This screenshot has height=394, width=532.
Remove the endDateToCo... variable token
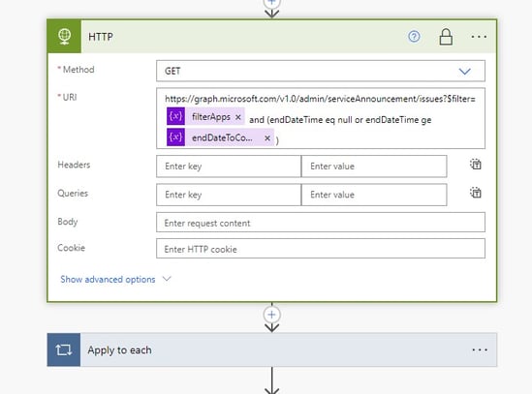pyautogui.click(x=267, y=138)
